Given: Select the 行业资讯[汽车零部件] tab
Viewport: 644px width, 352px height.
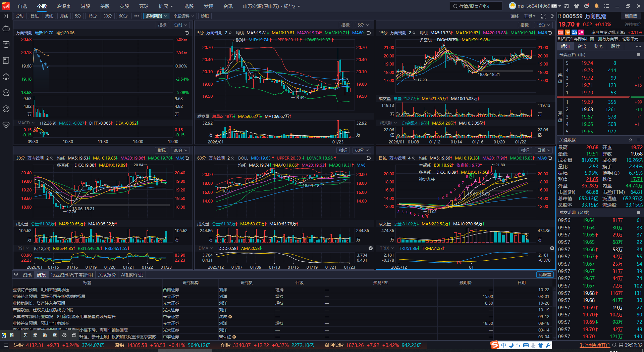Looking at the screenshot, I should click(72, 275).
